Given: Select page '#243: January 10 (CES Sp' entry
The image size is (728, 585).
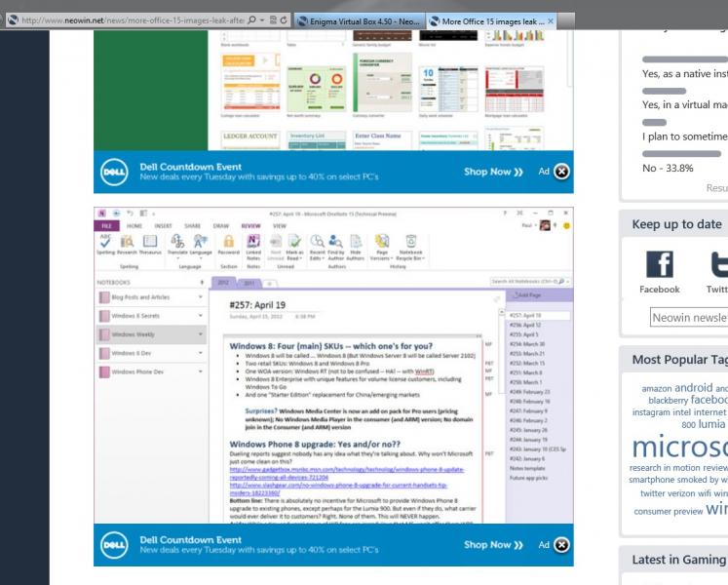Looking at the screenshot, I should pyautogui.click(x=537, y=448).
